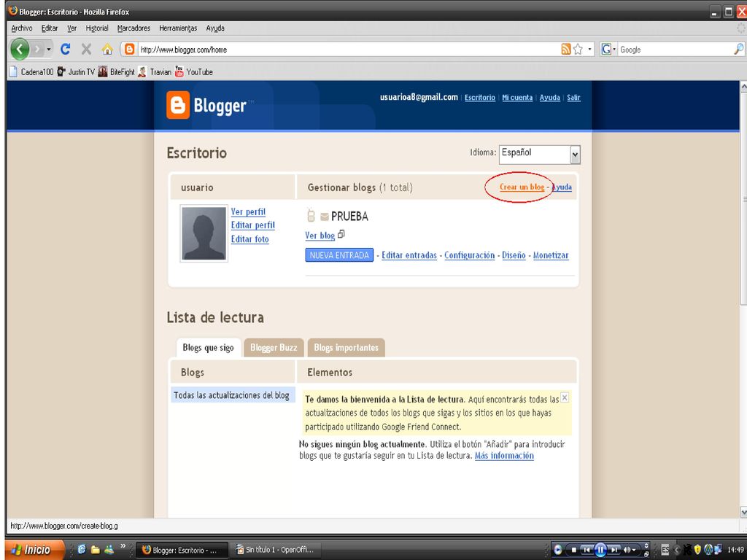Switch to Sin título 1 OpenOffice taskbar item

click(x=276, y=550)
